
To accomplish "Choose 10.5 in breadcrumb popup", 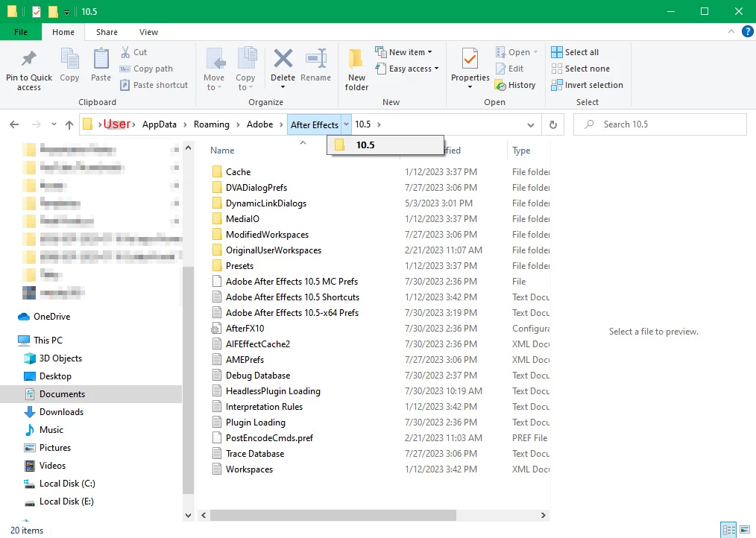I will click(x=385, y=145).
